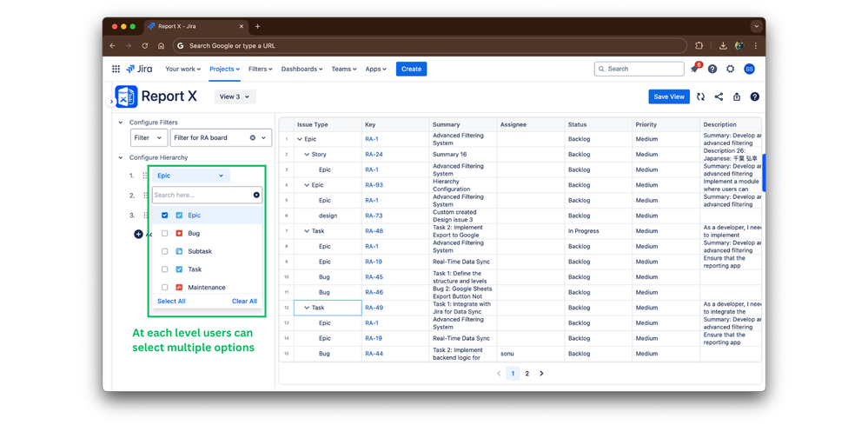The width and height of the screenshot is (868, 425).
Task: Click the share icon in Report X header
Action: (x=719, y=96)
